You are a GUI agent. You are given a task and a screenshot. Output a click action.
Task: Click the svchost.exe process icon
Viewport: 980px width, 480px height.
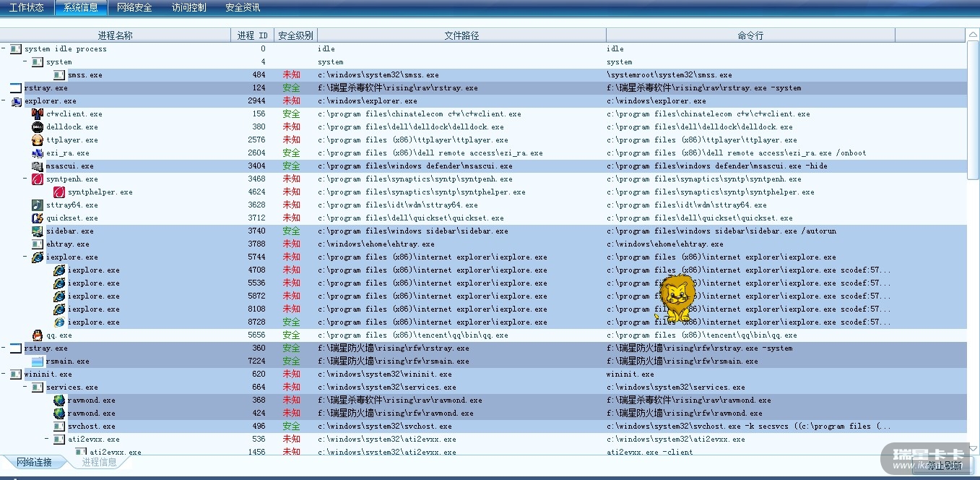[59, 427]
